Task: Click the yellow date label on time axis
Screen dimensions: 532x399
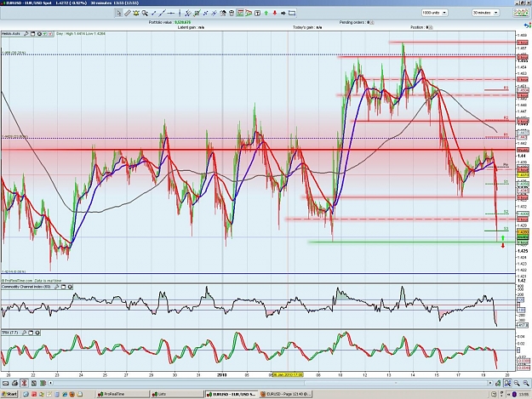Action: pyautogui.click(x=288, y=374)
